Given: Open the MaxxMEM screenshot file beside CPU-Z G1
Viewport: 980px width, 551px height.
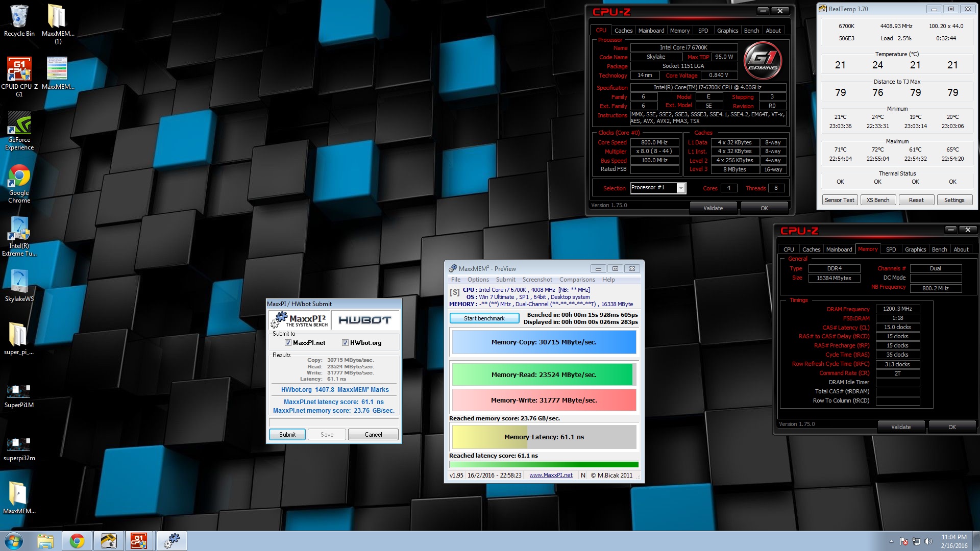Looking at the screenshot, I should click(58, 73).
